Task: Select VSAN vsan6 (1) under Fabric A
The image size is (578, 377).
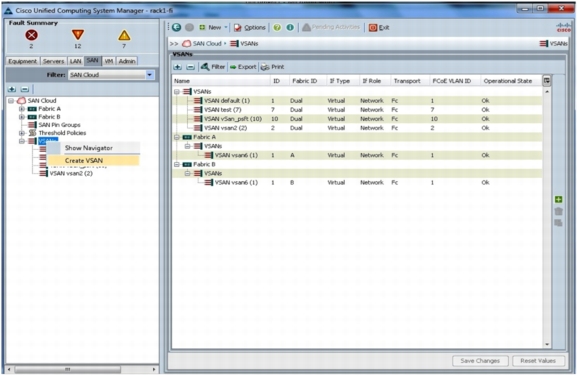Action: point(357,155)
